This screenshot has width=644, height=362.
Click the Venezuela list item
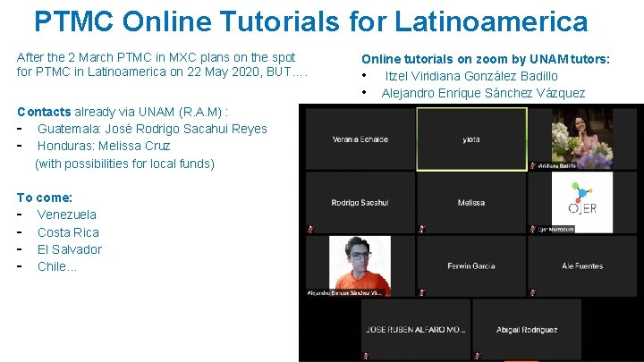67,215
